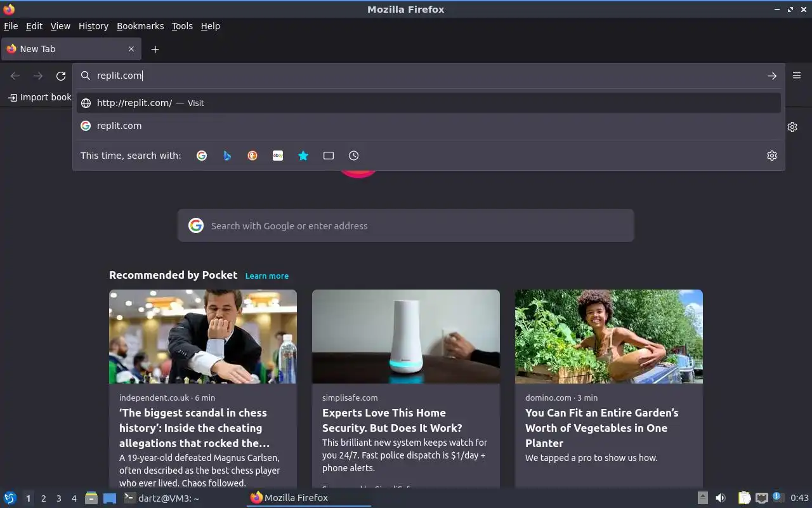Screen dimensions: 812x508
Task: Open a new tab with plus button
Action: coord(155,49)
